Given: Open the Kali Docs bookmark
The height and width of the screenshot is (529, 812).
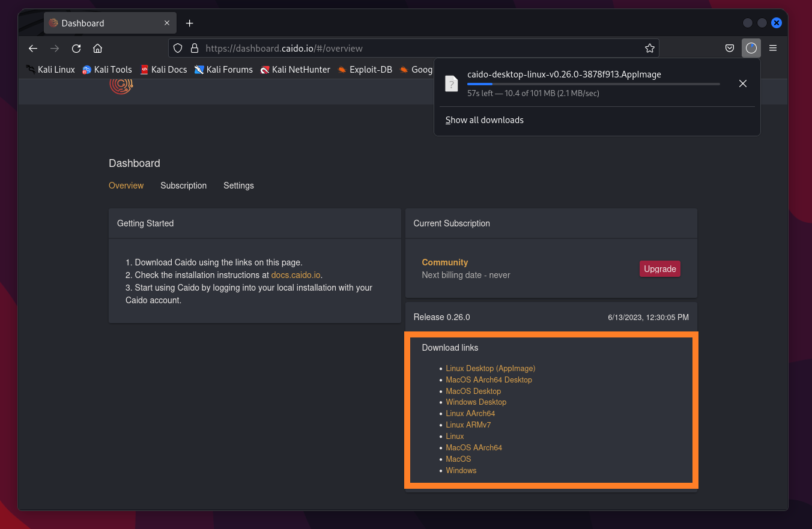Looking at the screenshot, I should (163, 70).
